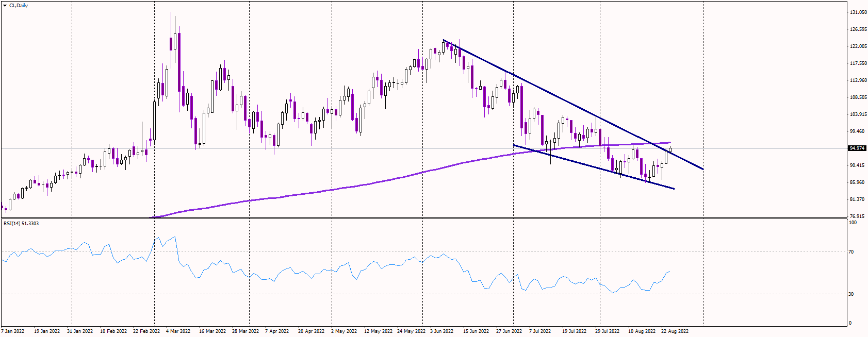This screenshot has width=868, height=337.
Task: Select the 7 Apr 2022 date label
Action: click(x=277, y=331)
